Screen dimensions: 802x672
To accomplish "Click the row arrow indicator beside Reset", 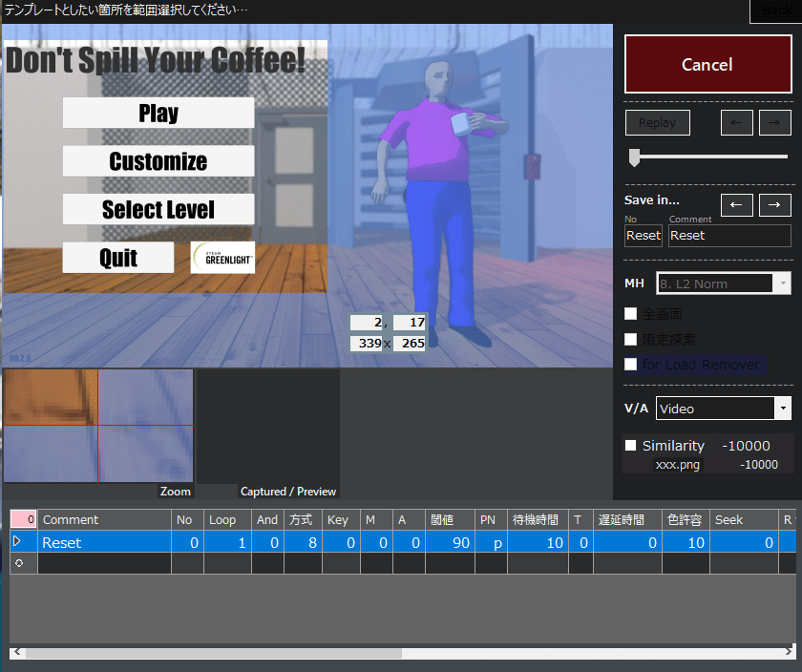I will pyautogui.click(x=17, y=541).
